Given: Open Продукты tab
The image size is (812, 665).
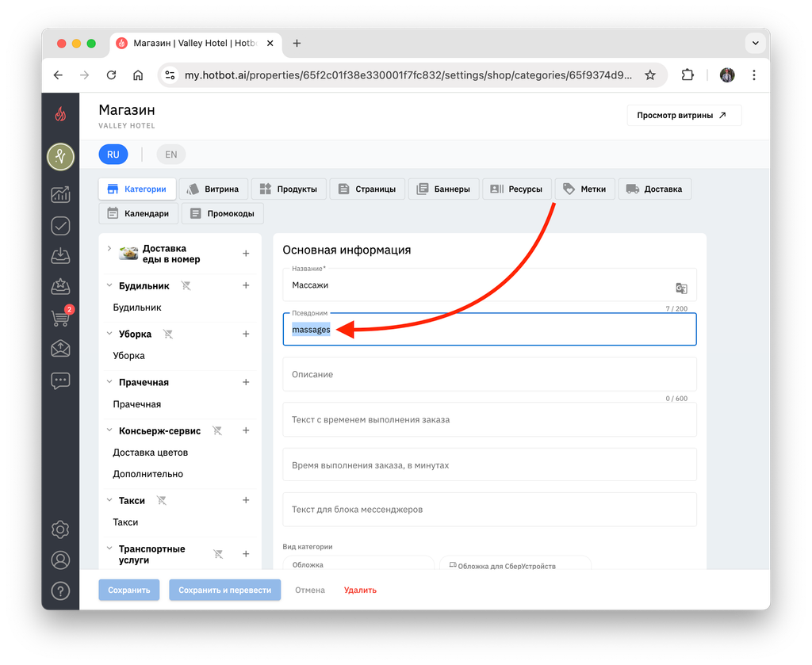Looking at the screenshot, I should 289,189.
